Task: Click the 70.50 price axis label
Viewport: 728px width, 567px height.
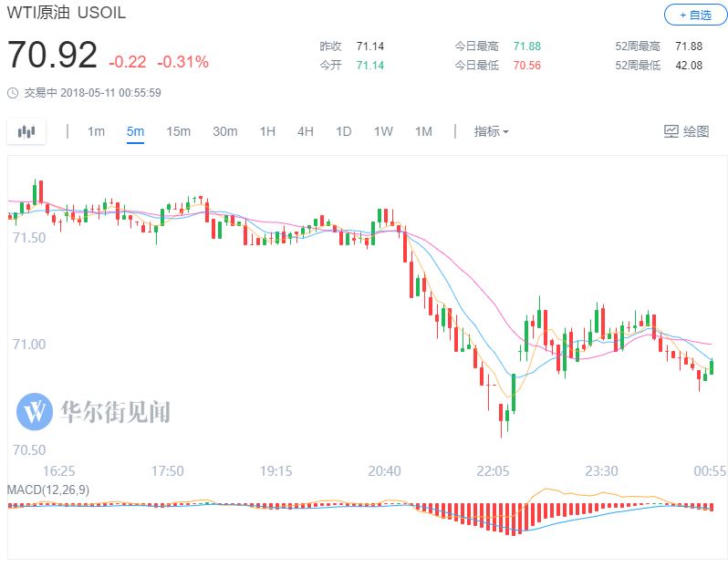Action: pos(29,450)
